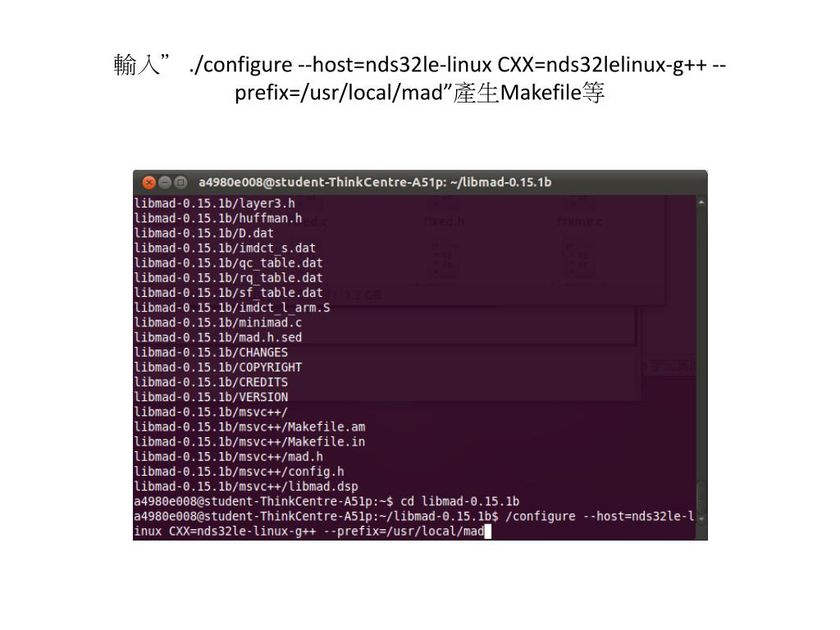Click the qc_table.dat output line
The width and height of the screenshot is (840, 630).
point(228,263)
